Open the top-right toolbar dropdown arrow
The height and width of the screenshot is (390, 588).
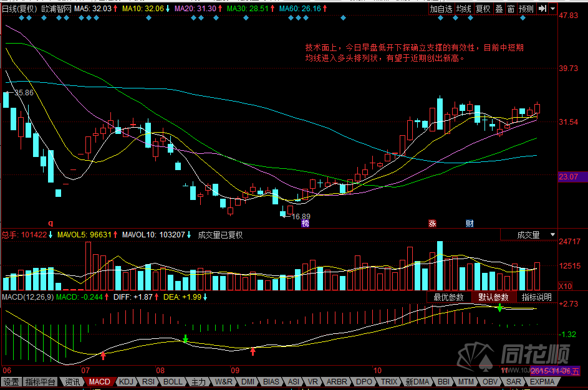[x=552, y=9]
